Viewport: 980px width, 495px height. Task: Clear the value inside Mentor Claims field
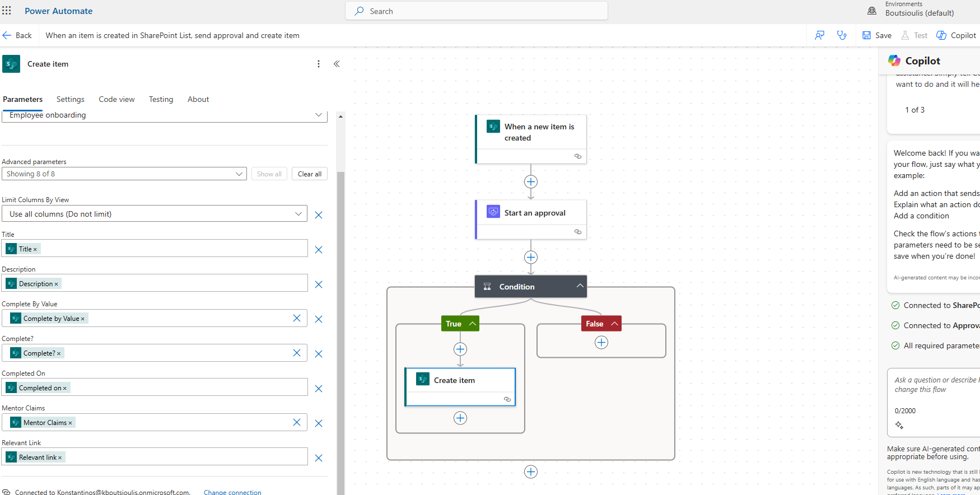297,422
